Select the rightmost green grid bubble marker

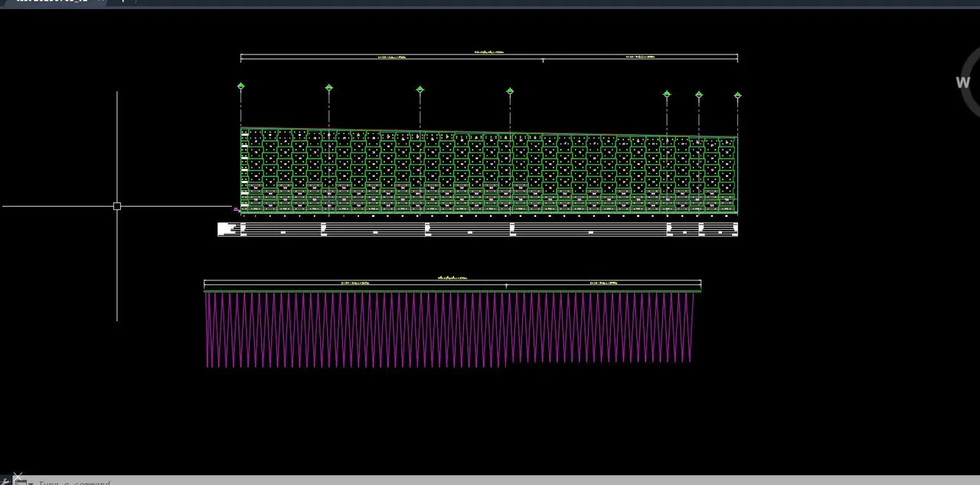click(738, 96)
